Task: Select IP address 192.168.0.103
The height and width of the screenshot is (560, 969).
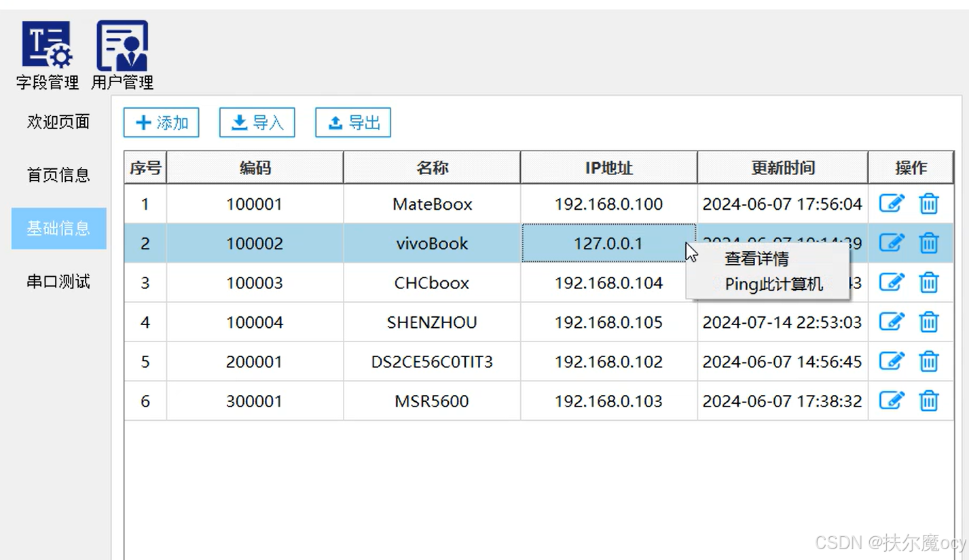Action: 609,400
